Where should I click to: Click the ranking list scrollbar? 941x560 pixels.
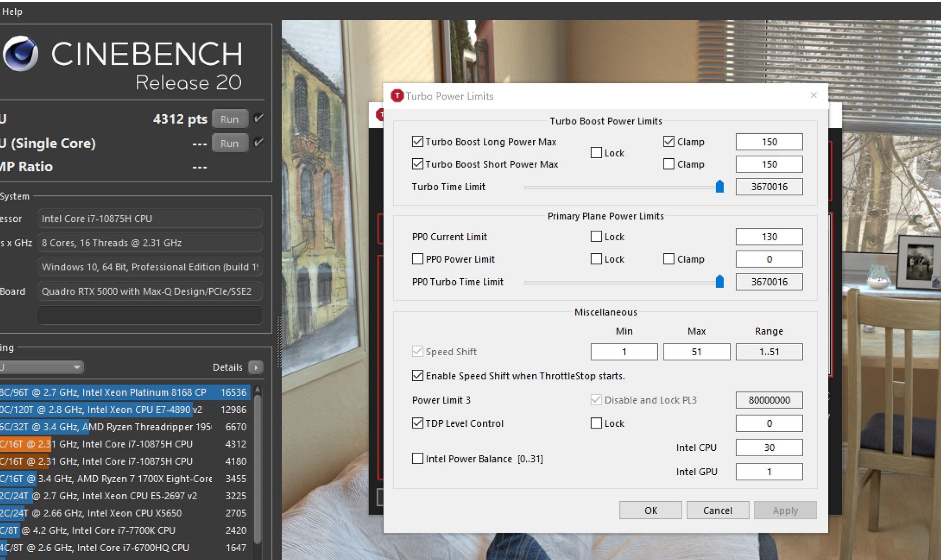[257, 470]
